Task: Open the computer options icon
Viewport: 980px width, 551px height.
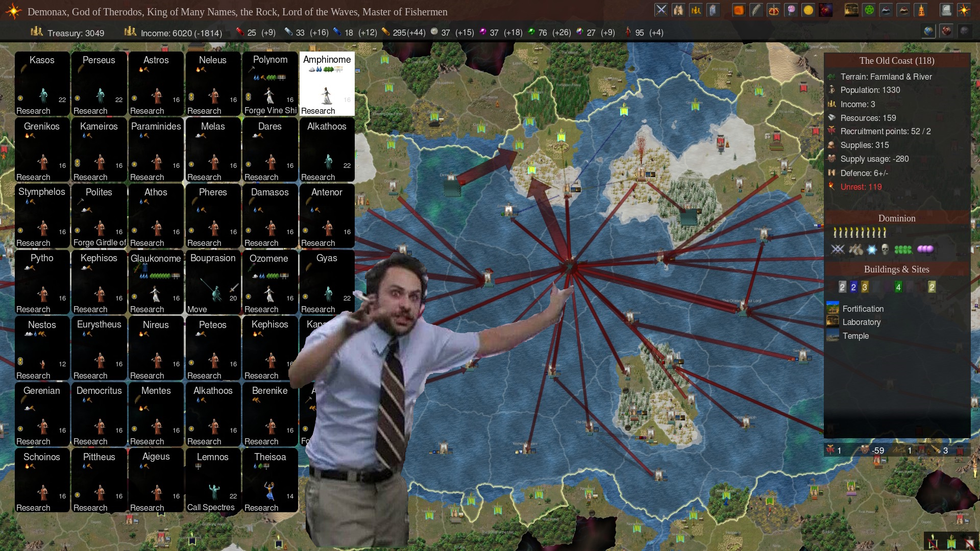Action: point(946,10)
